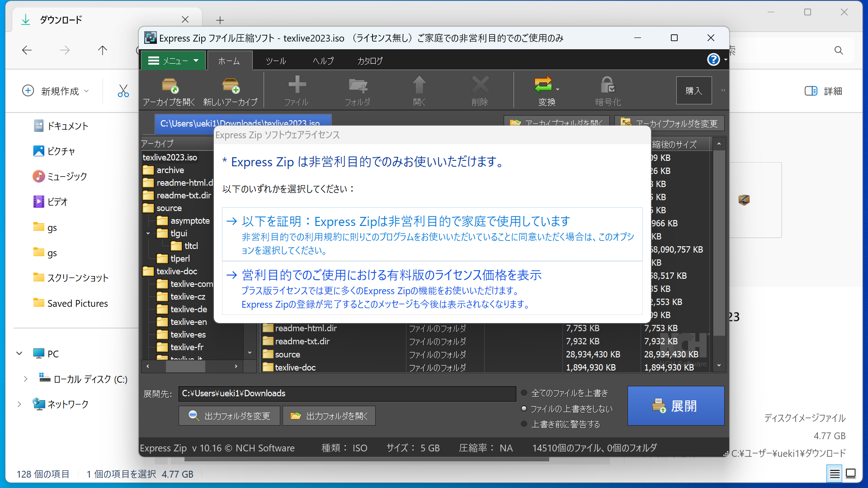Add files using the ファイル icon
Screen dimensions: 868x488
(x=297, y=89)
